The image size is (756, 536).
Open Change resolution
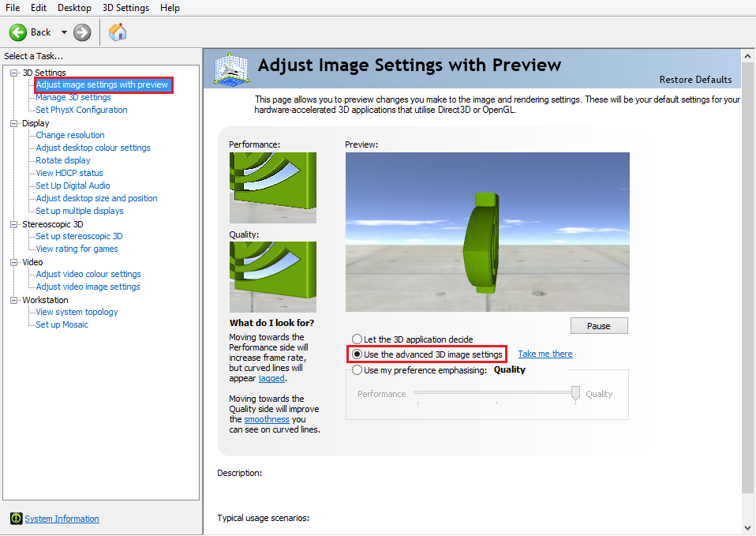70,135
